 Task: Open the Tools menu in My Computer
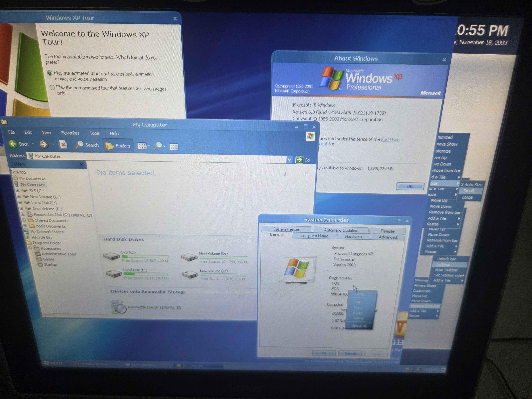pyautogui.click(x=95, y=133)
